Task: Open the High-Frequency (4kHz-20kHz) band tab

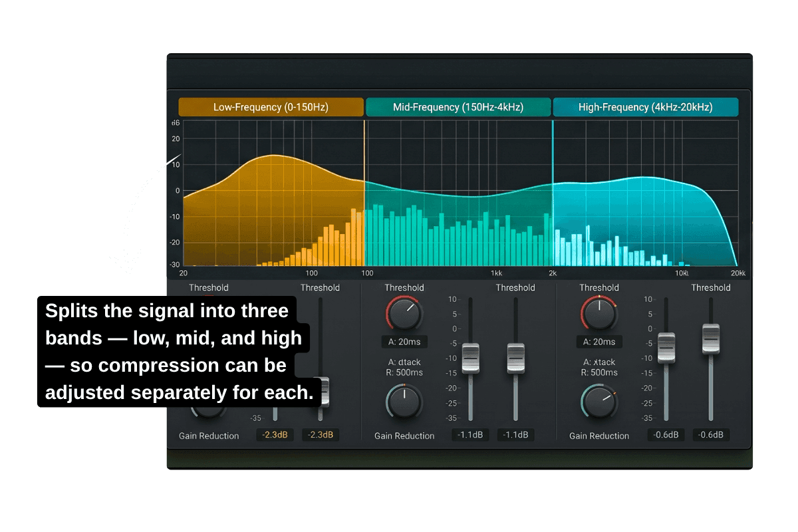Action: (x=646, y=107)
